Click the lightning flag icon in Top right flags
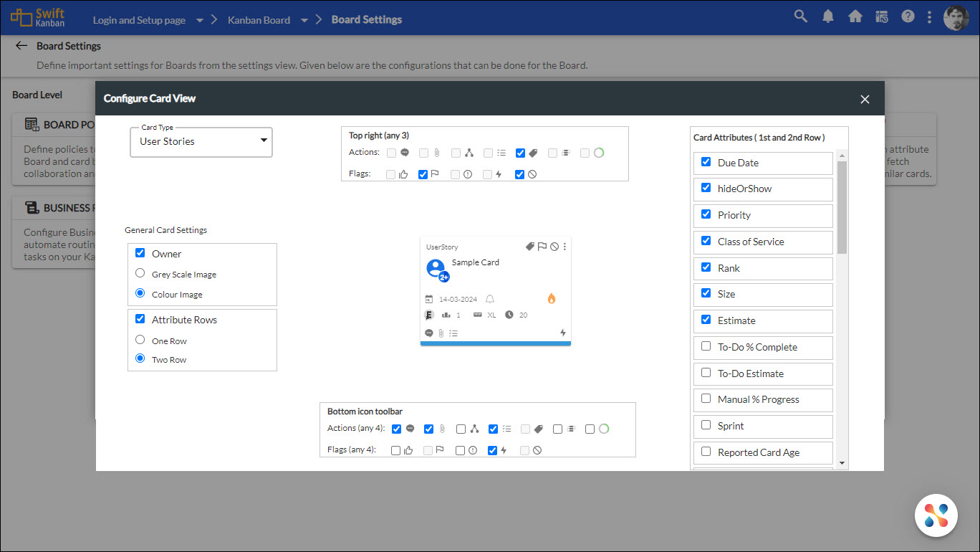This screenshot has width=980, height=552. click(x=499, y=173)
